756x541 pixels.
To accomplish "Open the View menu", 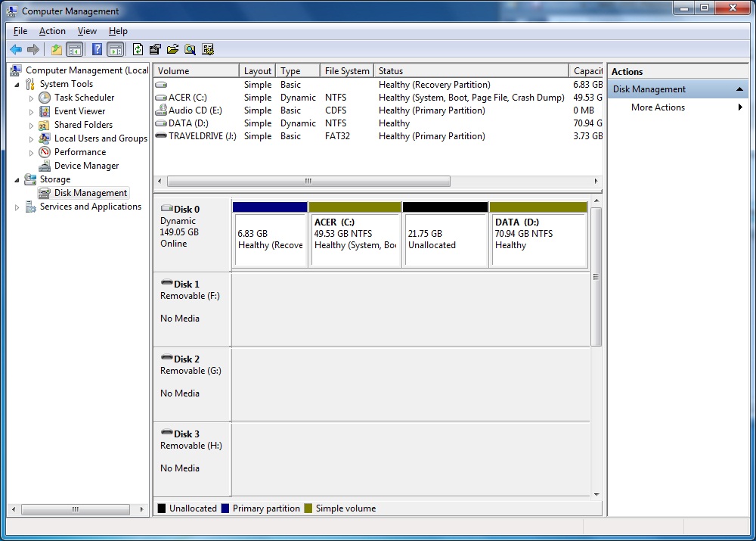I will coord(87,31).
